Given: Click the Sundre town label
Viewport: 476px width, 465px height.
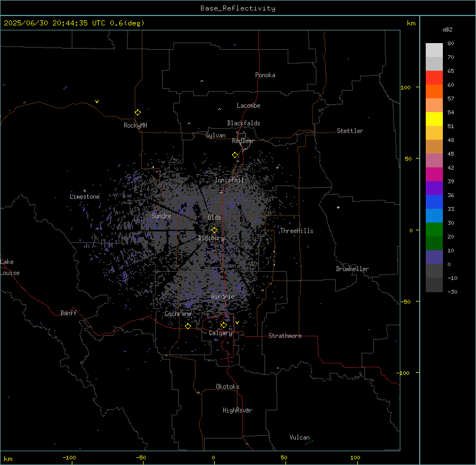Looking at the screenshot, I should pos(161,216).
